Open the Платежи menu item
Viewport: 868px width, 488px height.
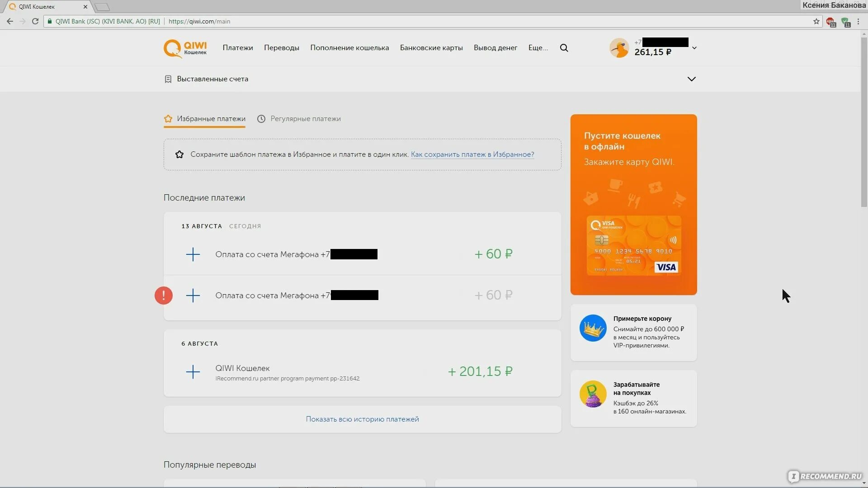point(237,48)
